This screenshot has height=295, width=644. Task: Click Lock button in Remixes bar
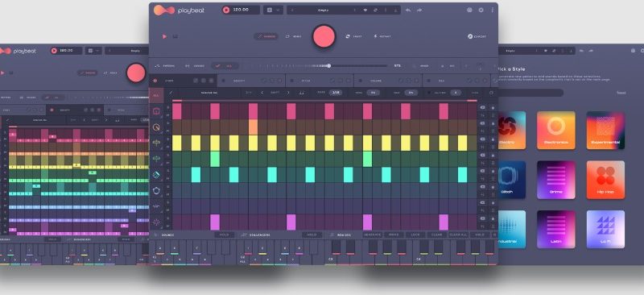point(415,235)
